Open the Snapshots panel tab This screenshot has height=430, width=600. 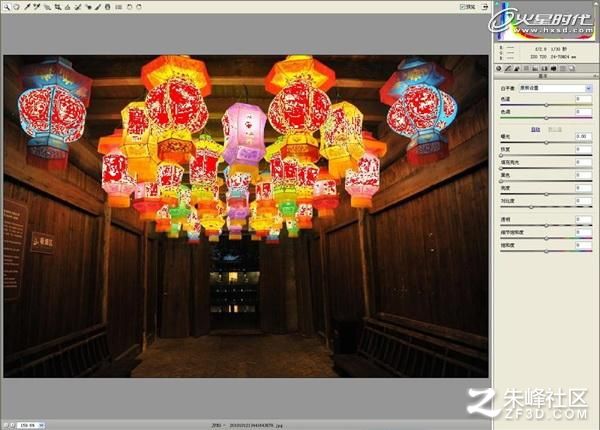pos(571,68)
